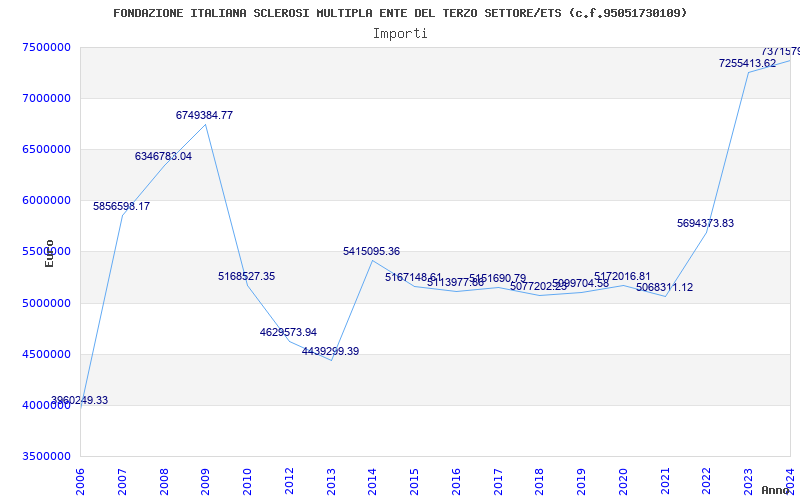
Task: Click the y-axis tick 7500000
Action: (46, 47)
